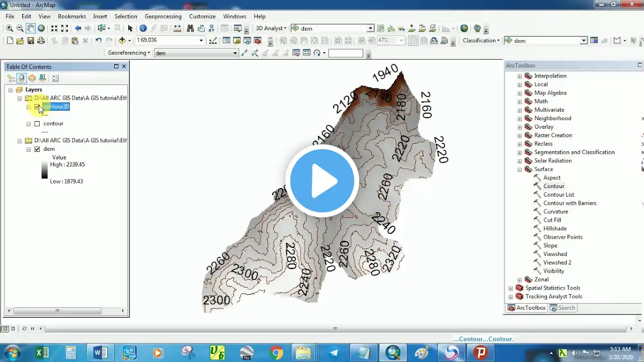This screenshot has height=362, width=644.
Task: Open ArcToolbox window from toolbar
Action: (x=258, y=41)
